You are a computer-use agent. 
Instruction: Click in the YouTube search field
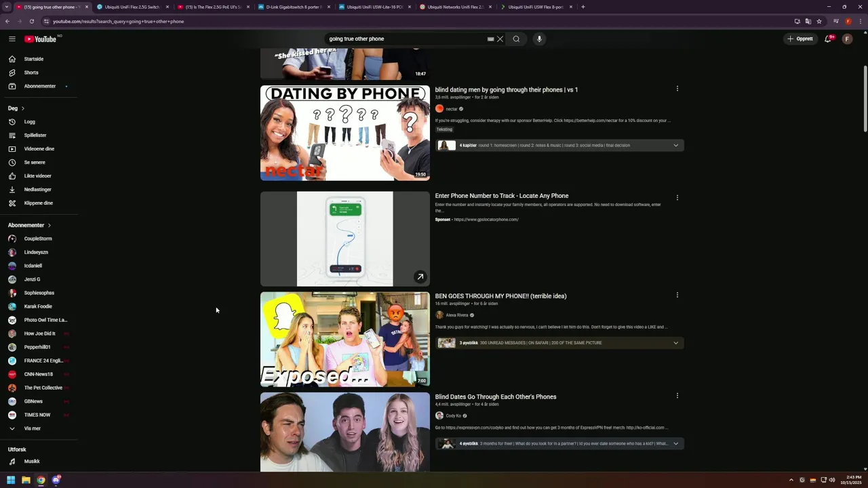click(x=406, y=39)
